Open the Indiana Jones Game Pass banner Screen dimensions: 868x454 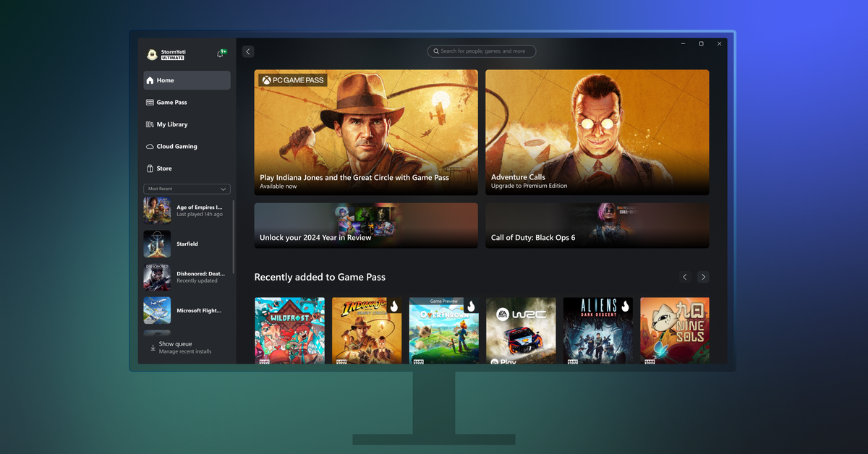(365, 132)
